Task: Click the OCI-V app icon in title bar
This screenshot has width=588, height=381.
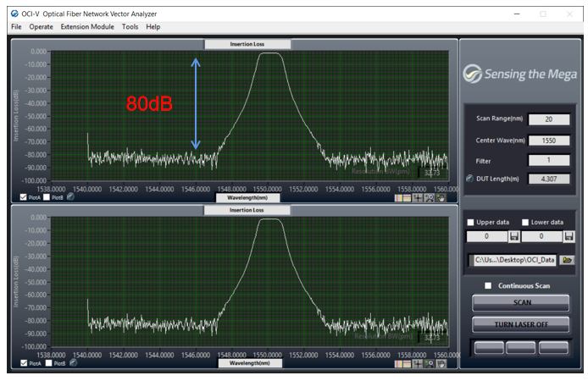Action: [x=14, y=14]
